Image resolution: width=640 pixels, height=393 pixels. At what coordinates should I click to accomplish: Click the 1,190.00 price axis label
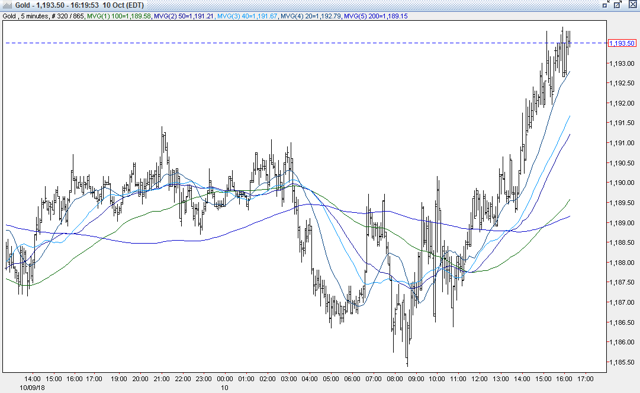622,183
